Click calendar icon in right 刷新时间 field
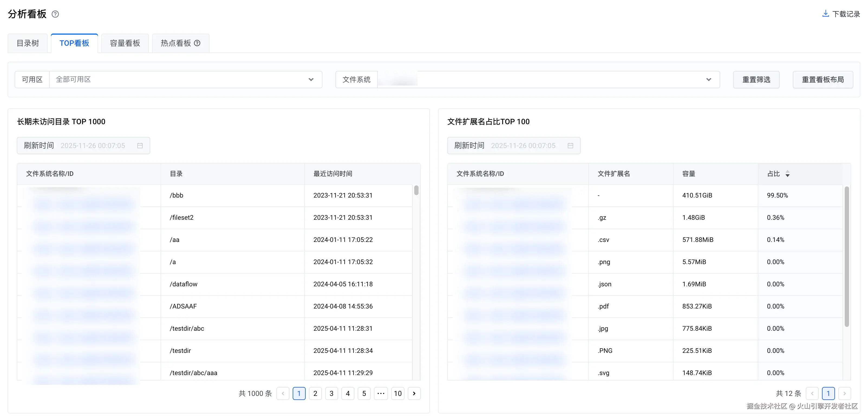Viewport: 868px width, 420px height. point(570,146)
